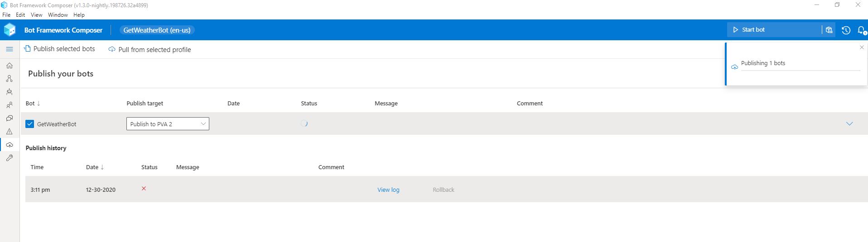Screen dimensions: 868x242
Task: Open the Publish to PVA 2 dropdown
Action: [168, 124]
